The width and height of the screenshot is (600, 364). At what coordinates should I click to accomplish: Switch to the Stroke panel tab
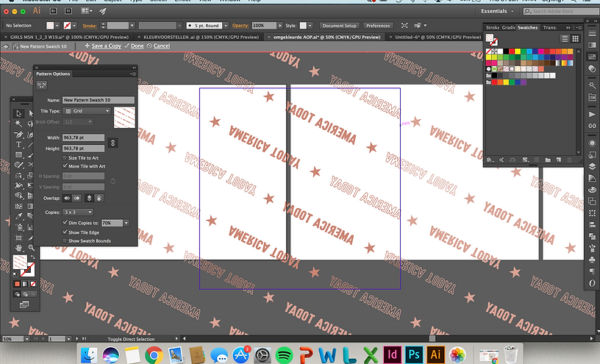[x=493, y=27]
